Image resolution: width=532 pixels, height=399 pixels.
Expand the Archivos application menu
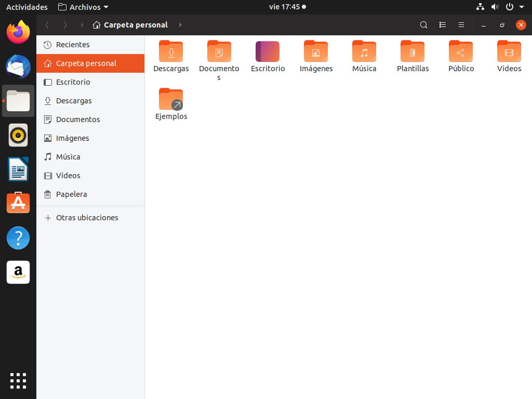tap(84, 7)
